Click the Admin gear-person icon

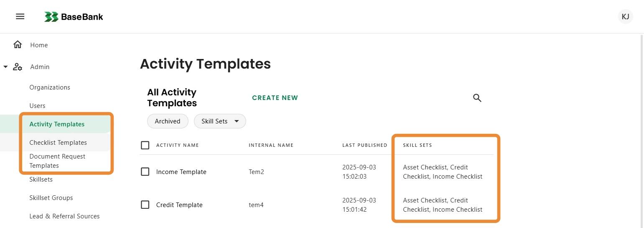18,67
